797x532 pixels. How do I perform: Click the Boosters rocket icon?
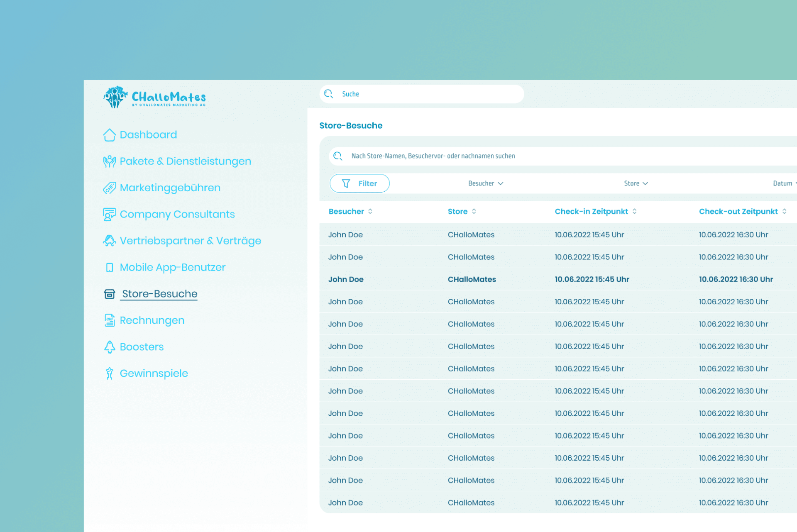pos(109,347)
